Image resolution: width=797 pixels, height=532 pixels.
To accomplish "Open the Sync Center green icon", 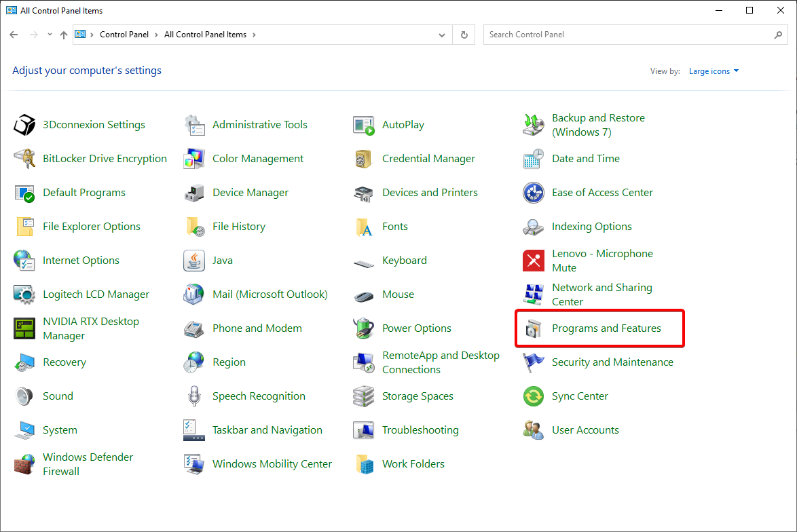I will point(534,396).
